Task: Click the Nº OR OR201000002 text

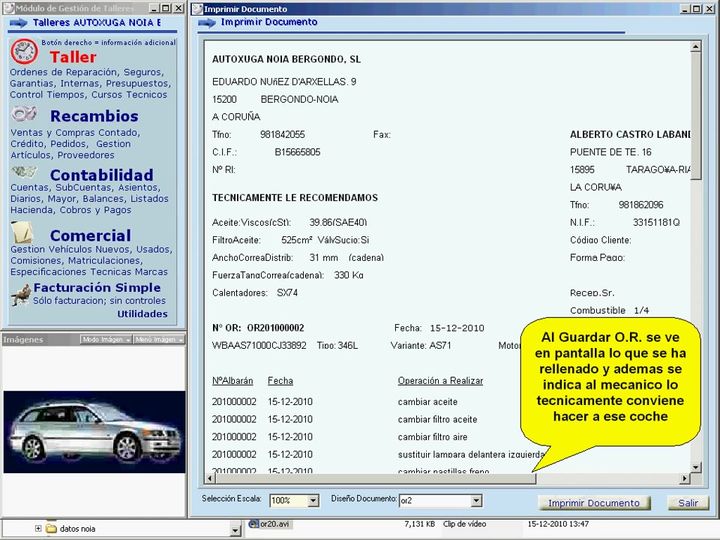Action: 258,328
